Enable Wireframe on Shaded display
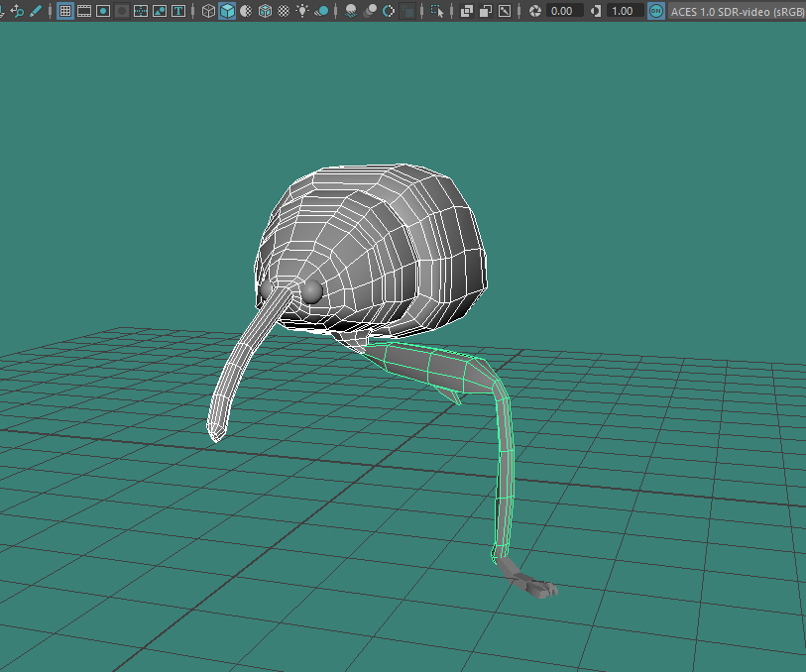This screenshot has height=672, width=806. coord(265,11)
